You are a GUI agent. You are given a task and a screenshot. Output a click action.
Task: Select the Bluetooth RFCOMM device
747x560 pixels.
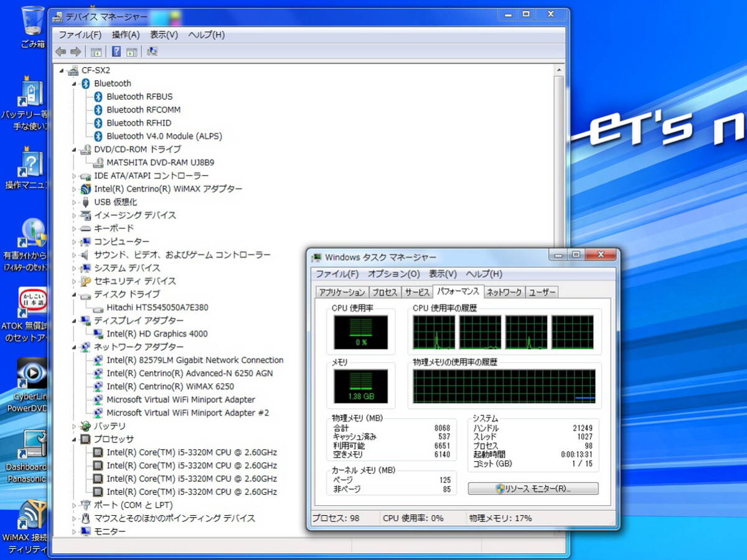coord(143,110)
